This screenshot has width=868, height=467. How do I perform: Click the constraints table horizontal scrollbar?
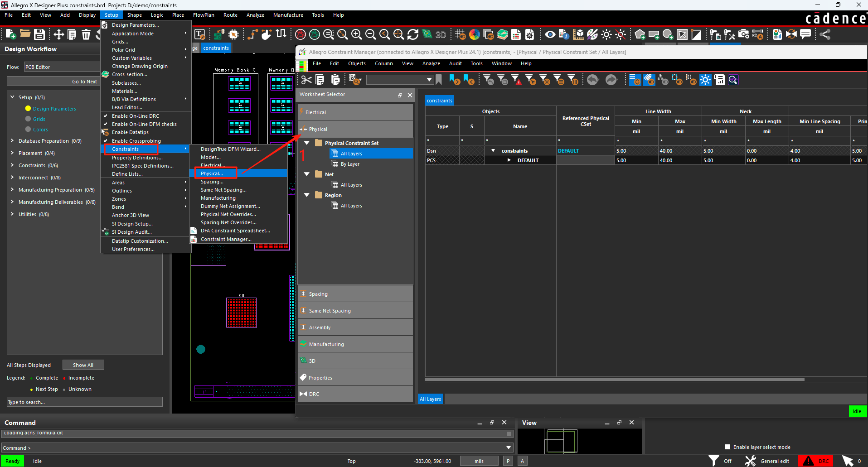click(615, 380)
